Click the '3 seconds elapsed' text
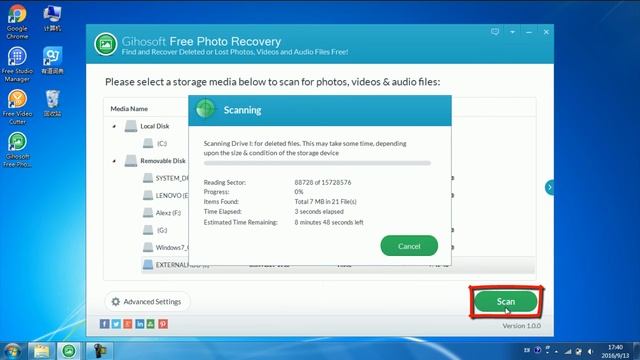The width and height of the screenshot is (640, 360). pyautogui.click(x=319, y=211)
